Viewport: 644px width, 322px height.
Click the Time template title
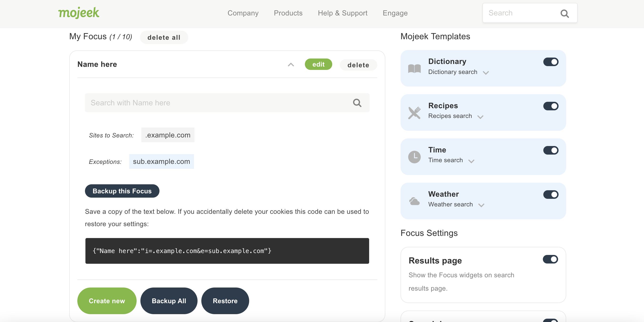(437, 150)
